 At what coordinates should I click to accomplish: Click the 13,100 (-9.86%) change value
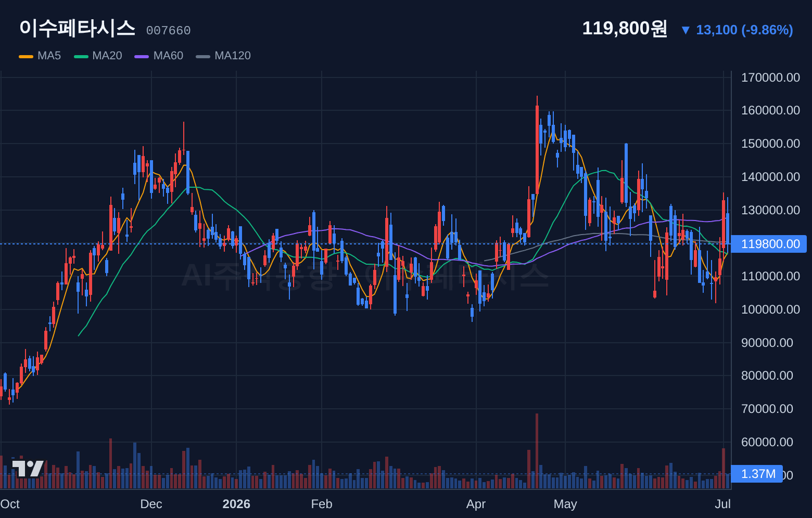[x=744, y=30]
